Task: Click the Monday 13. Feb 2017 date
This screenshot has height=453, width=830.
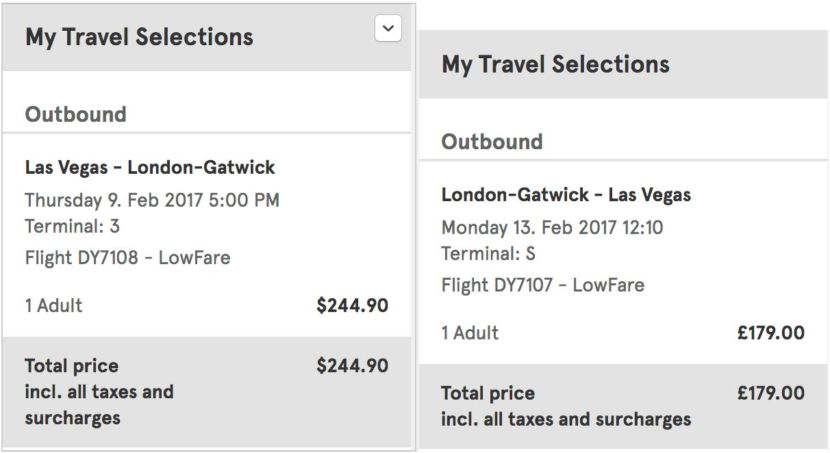Action: (x=552, y=227)
